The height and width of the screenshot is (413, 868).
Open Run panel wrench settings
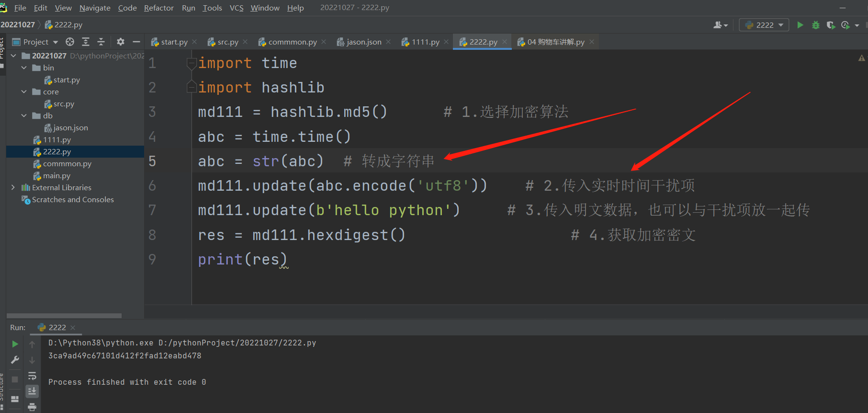click(15, 360)
